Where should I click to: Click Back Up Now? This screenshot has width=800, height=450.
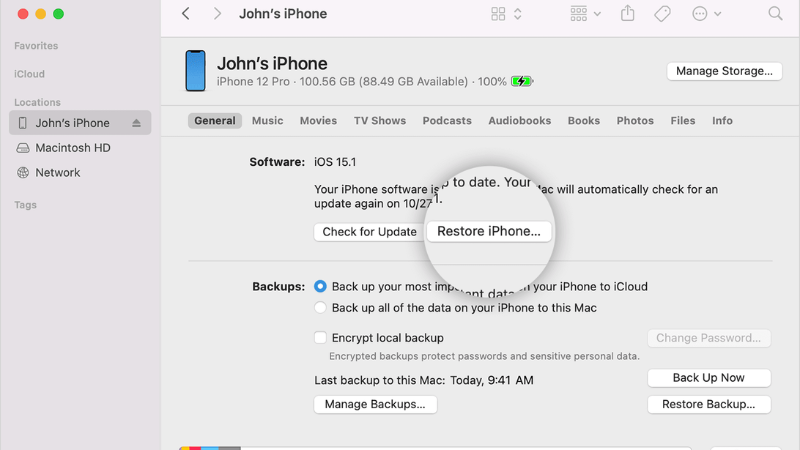(x=709, y=378)
